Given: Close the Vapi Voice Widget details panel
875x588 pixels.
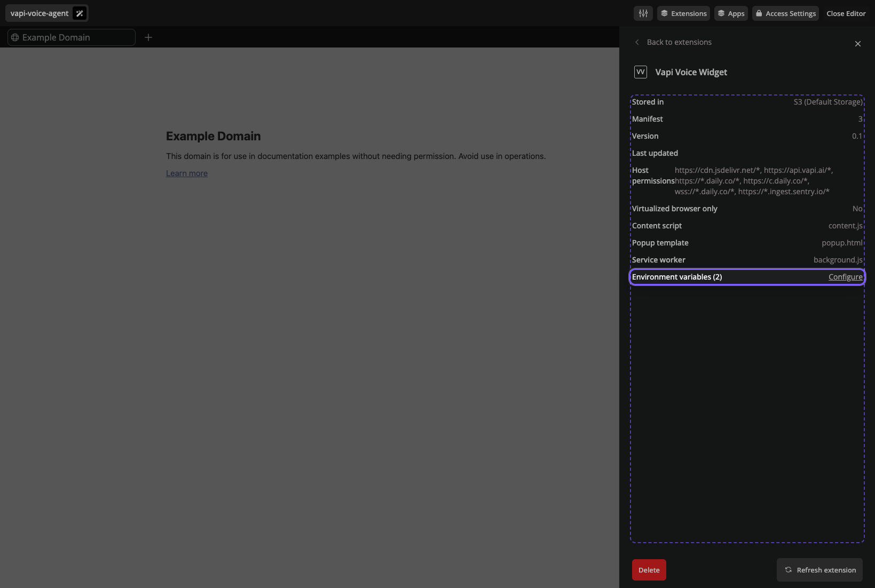Looking at the screenshot, I should click(858, 44).
